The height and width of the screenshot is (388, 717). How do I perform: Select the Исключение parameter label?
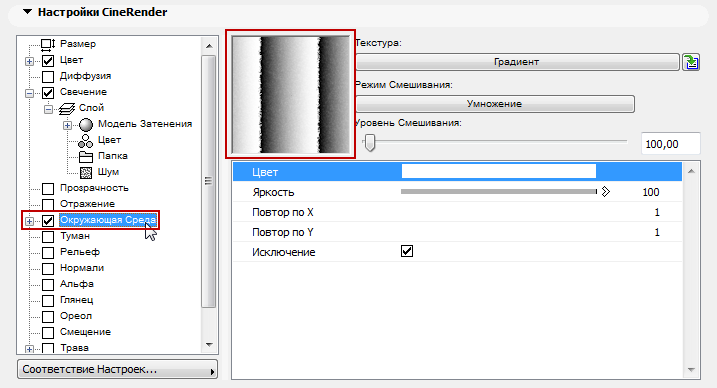point(284,252)
